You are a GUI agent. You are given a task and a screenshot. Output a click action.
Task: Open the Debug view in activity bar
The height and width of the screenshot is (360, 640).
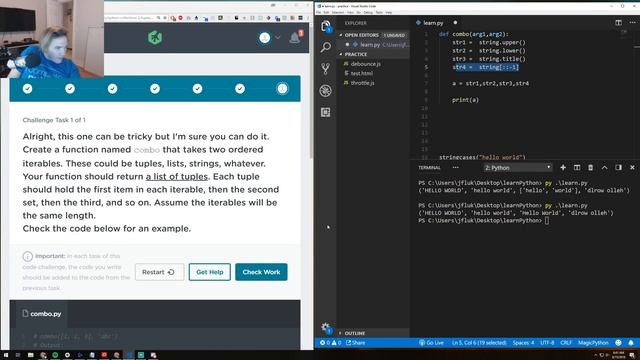(325, 91)
